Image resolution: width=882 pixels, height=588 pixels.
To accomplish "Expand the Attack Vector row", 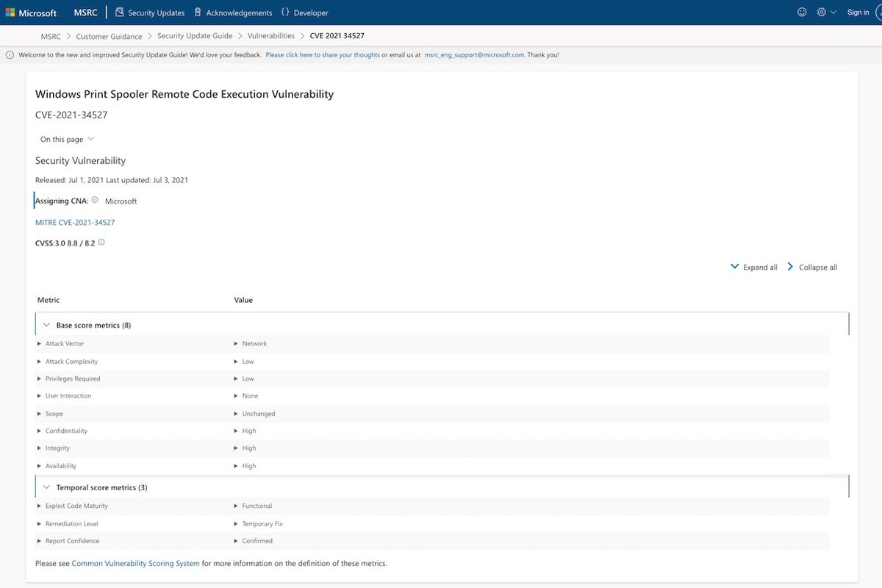I will tap(40, 344).
